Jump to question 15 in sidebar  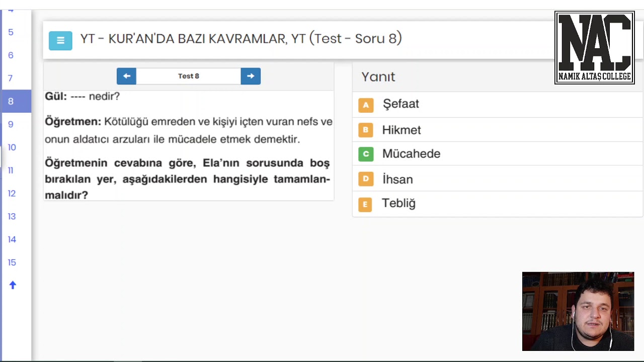12,262
